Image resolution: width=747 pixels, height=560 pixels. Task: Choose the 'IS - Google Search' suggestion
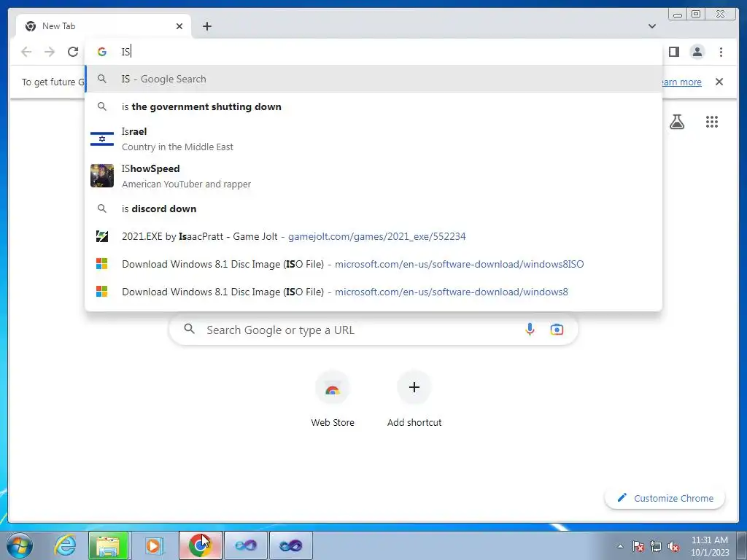373,79
